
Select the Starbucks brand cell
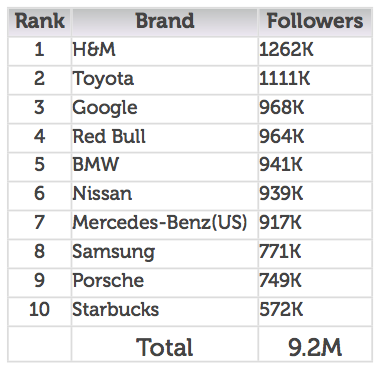pyautogui.click(x=165, y=311)
